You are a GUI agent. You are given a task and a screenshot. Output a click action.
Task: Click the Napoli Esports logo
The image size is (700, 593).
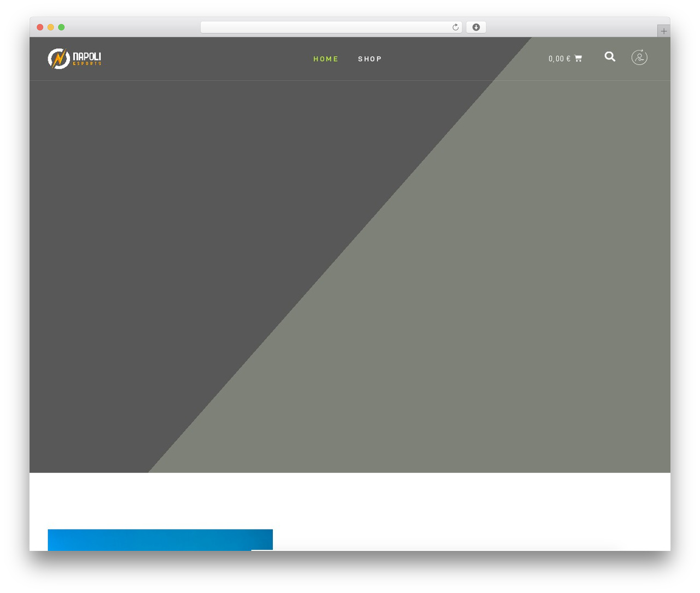click(x=74, y=59)
